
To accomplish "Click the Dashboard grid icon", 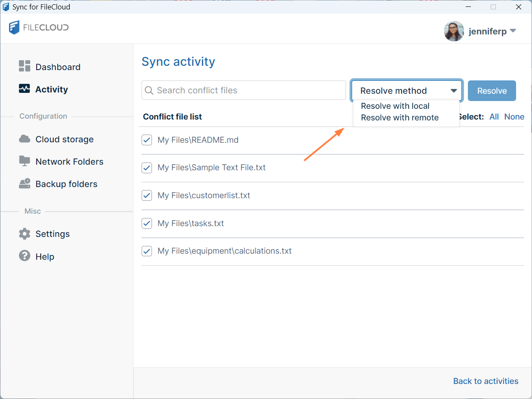I will 25,66.
